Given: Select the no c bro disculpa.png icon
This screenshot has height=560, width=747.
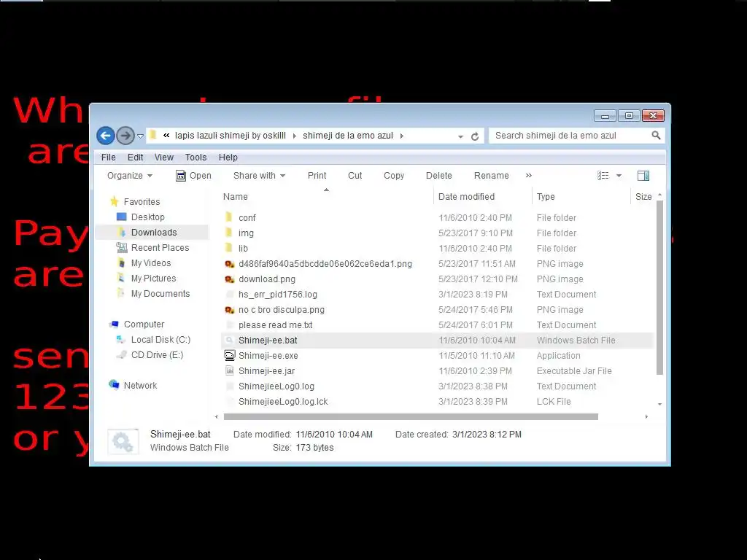Looking at the screenshot, I should click(x=230, y=309).
